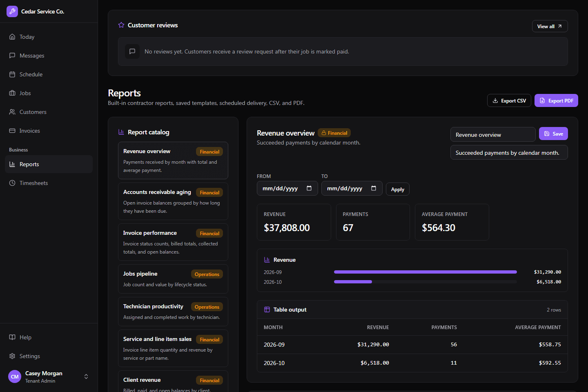The image size is (588, 392).
Task: Click the 2026-09 revenue bar
Action: click(x=425, y=272)
